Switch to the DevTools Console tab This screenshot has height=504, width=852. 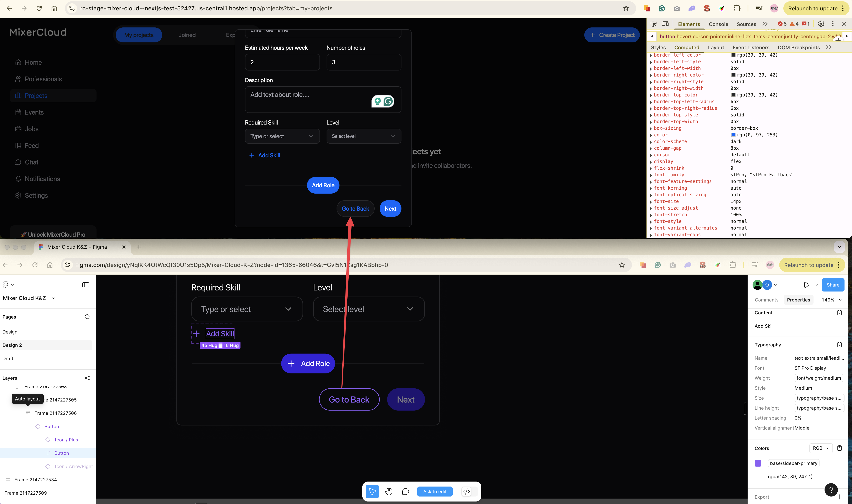[718, 24]
